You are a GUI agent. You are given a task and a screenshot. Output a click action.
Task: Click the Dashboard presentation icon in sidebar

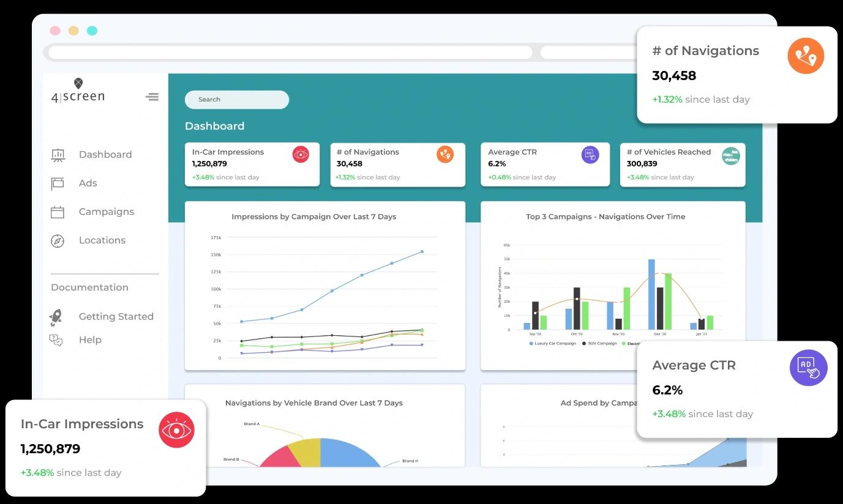[x=58, y=155]
